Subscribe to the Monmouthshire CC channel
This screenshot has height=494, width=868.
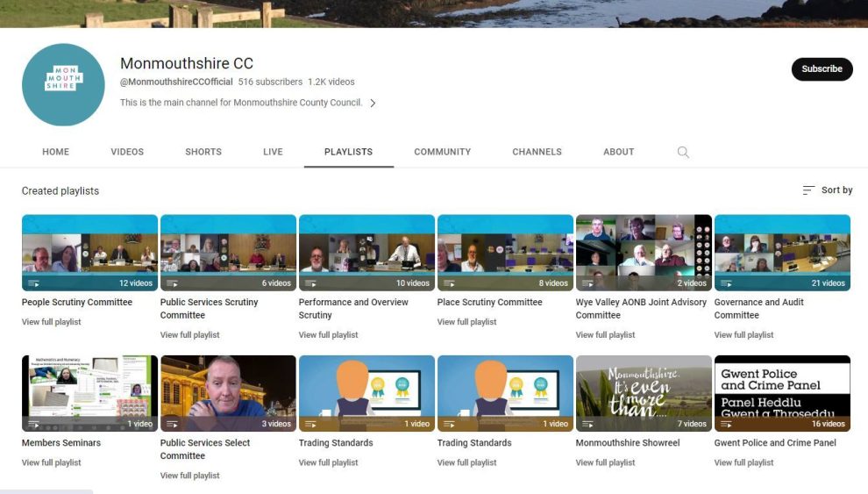tap(822, 68)
